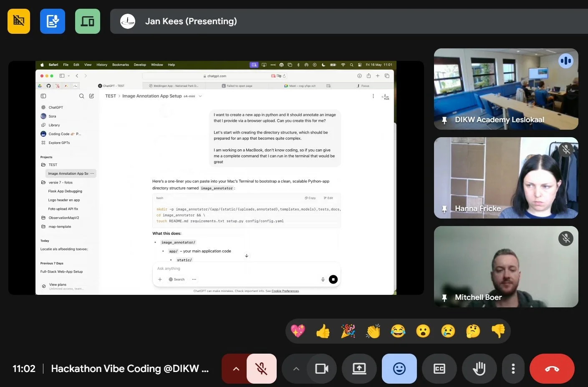This screenshot has width=588, height=387.
Task: Turn on closed captions
Action: pos(439,369)
